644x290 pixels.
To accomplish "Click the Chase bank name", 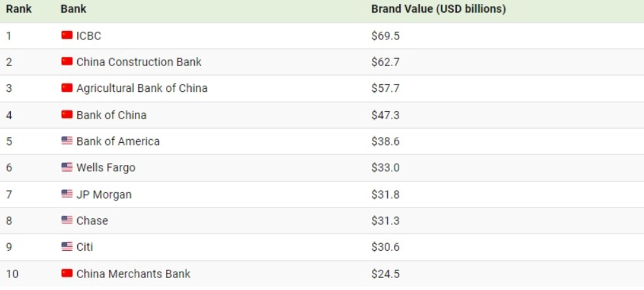I will tap(92, 221).
